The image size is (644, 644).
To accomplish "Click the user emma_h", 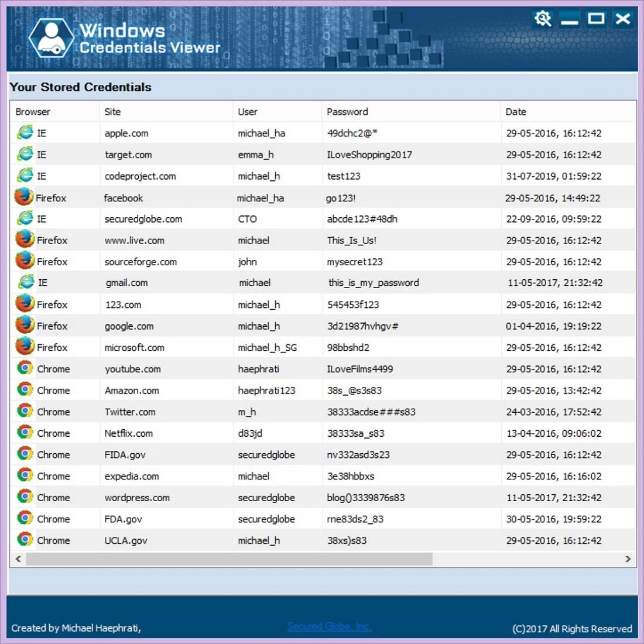I will click(255, 155).
